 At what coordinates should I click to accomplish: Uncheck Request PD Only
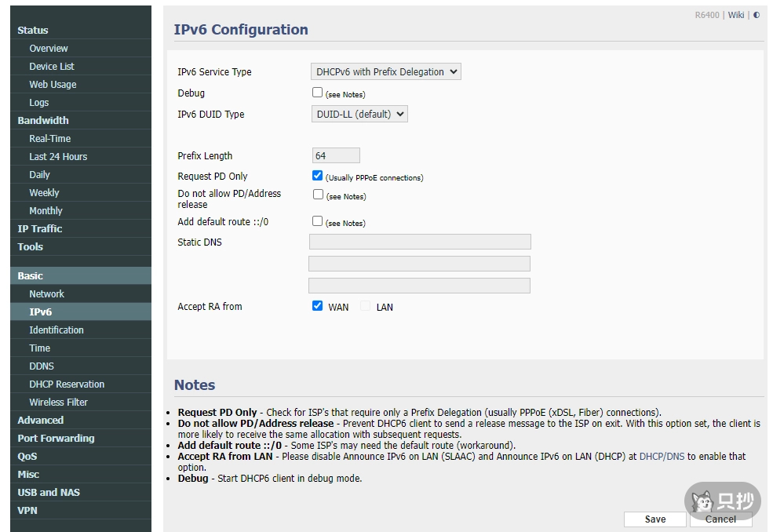[x=317, y=175]
